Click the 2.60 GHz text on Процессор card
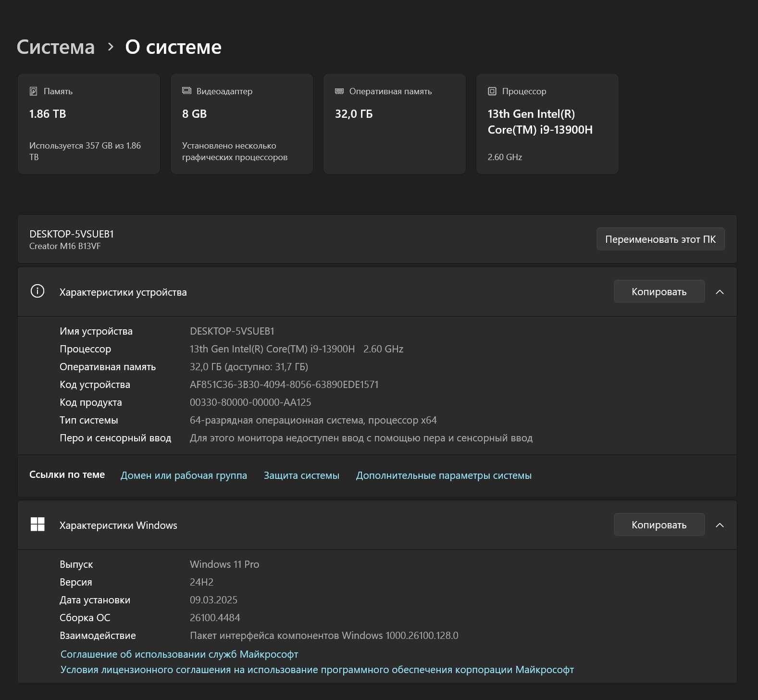This screenshot has width=758, height=700. [x=505, y=157]
